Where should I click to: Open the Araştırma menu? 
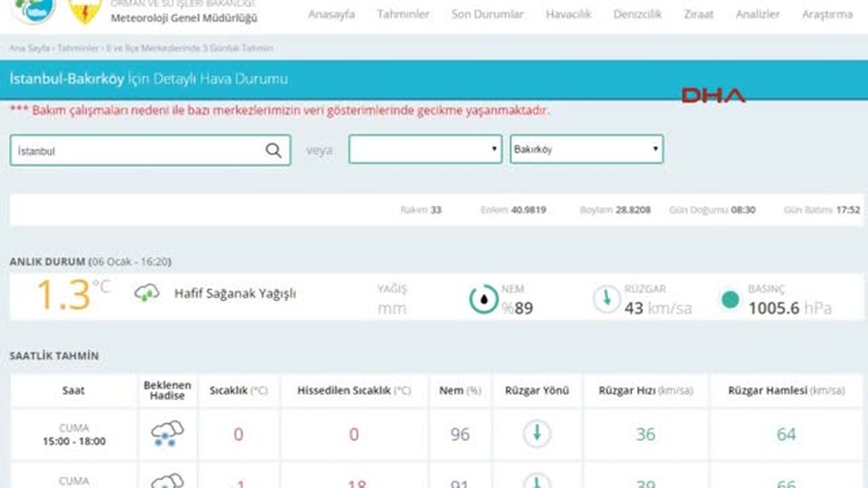tap(827, 14)
